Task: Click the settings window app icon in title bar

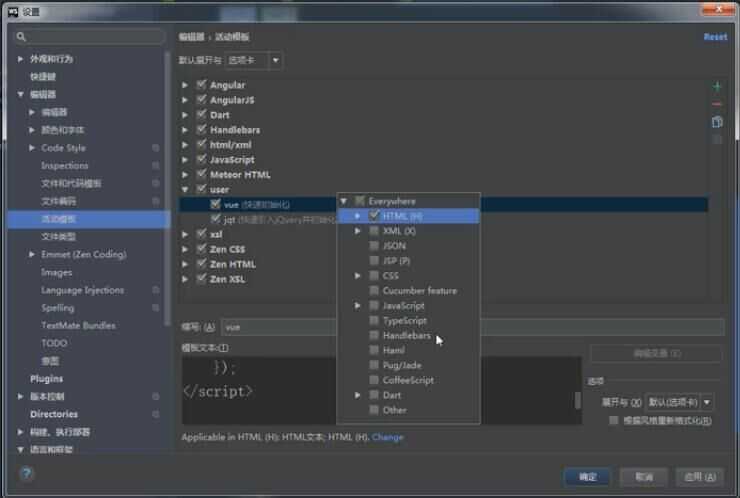Action: tap(13, 11)
